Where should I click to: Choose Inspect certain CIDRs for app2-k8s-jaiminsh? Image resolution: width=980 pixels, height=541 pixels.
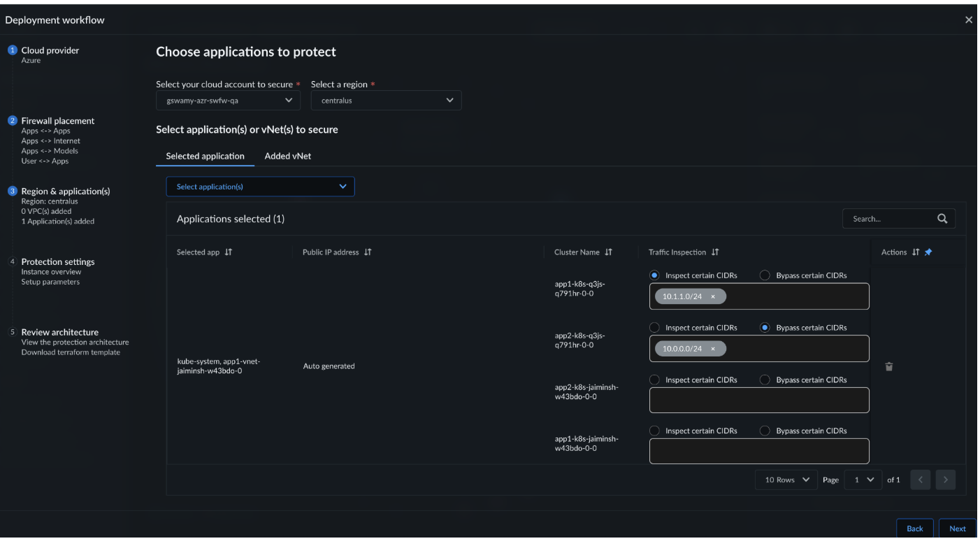655,380
